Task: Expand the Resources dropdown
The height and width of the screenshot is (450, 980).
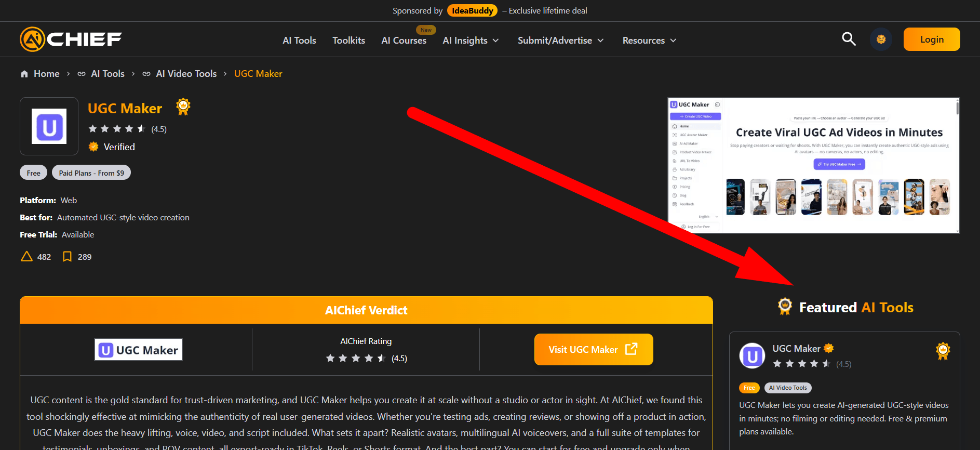Action: [x=650, y=41]
